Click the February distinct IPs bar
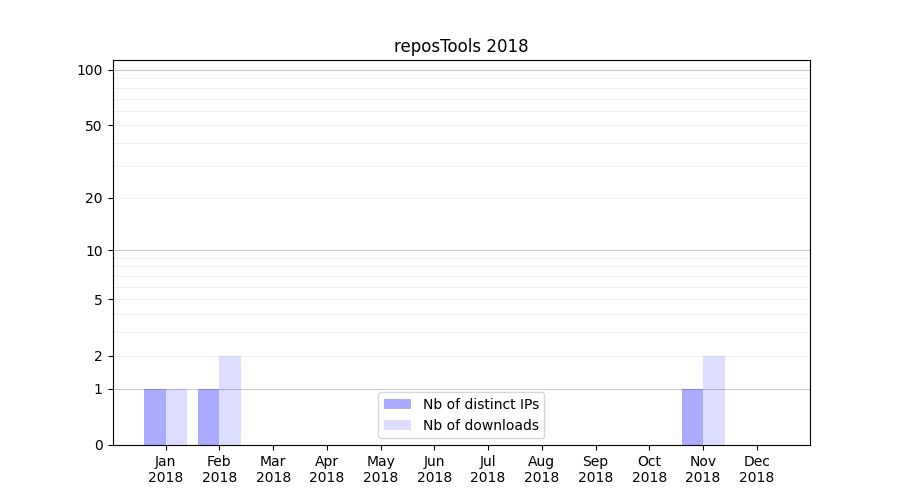This screenshot has width=900, height=500. (x=208, y=417)
